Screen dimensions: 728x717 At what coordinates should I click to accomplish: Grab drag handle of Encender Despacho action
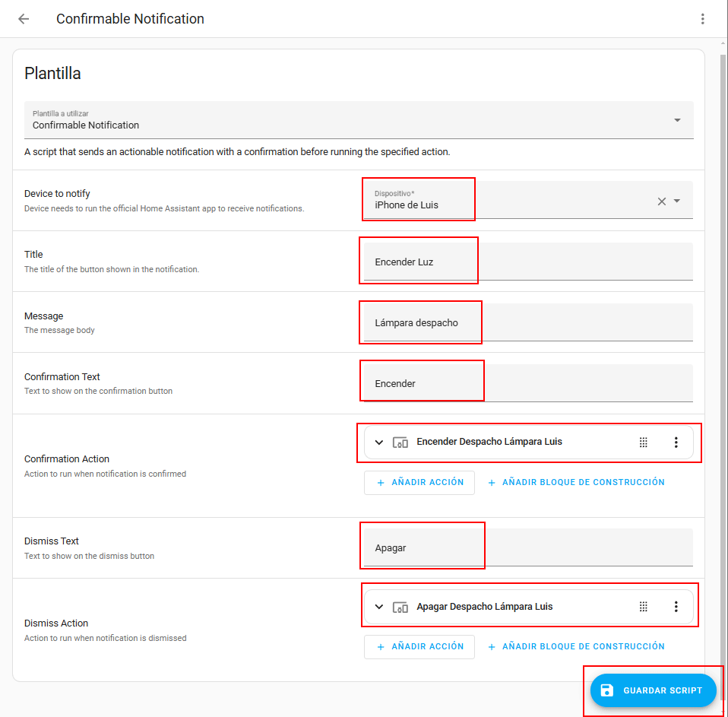pyautogui.click(x=643, y=443)
